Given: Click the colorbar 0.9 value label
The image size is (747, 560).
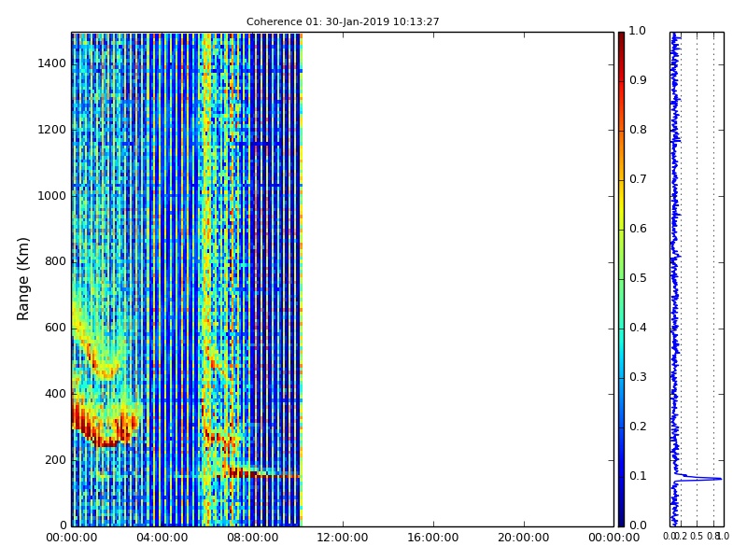Looking at the screenshot, I should [638, 80].
